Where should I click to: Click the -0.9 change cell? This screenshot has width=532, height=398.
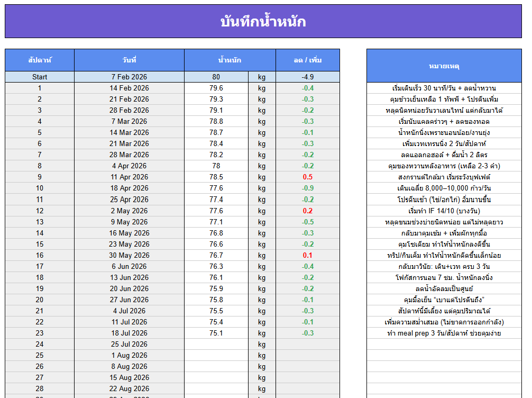point(307,188)
